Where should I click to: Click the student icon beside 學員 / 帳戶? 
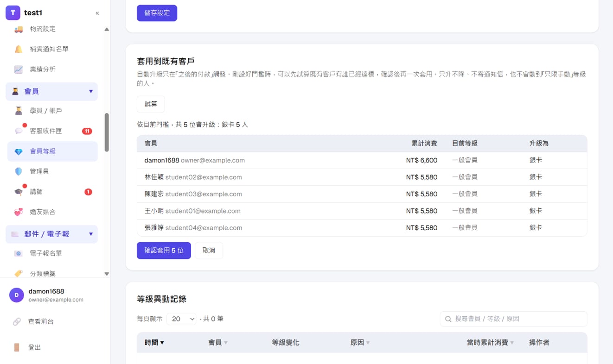click(19, 111)
